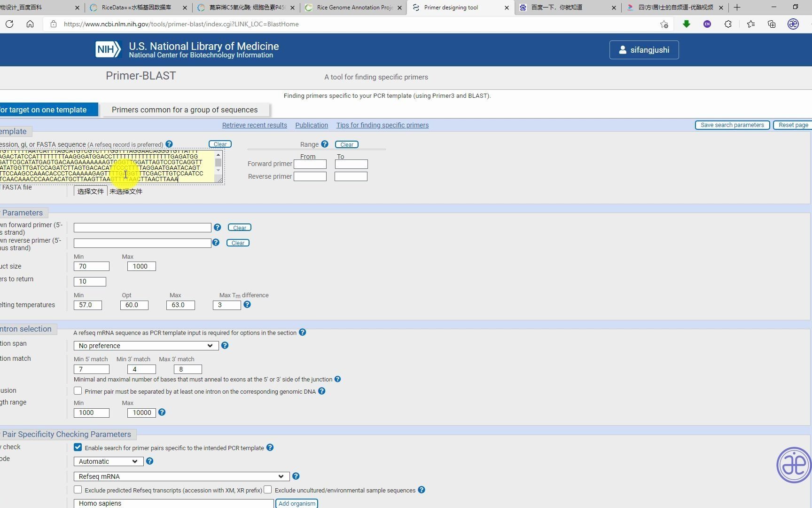
Task: Open help icon next to Range
Action: tap(325, 144)
